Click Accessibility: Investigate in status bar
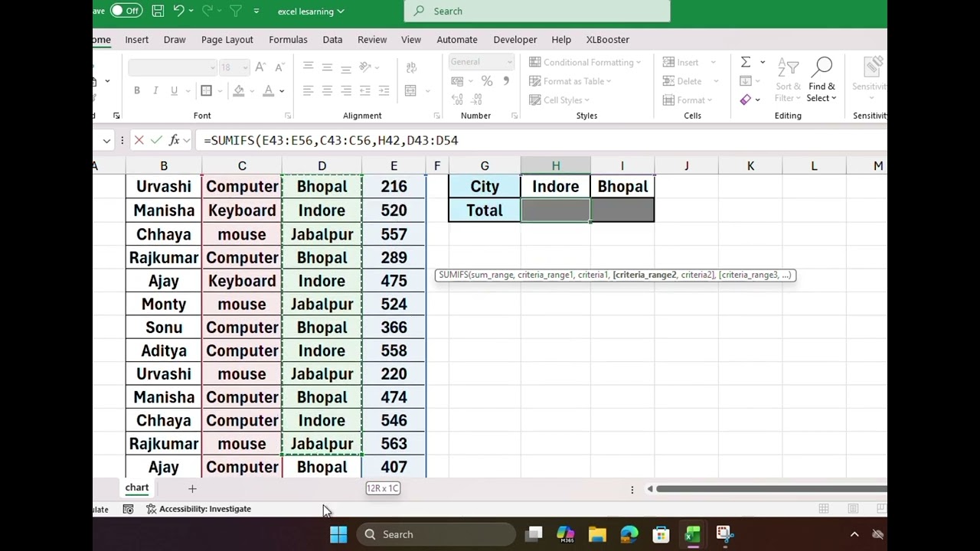 (x=198, y=509)
